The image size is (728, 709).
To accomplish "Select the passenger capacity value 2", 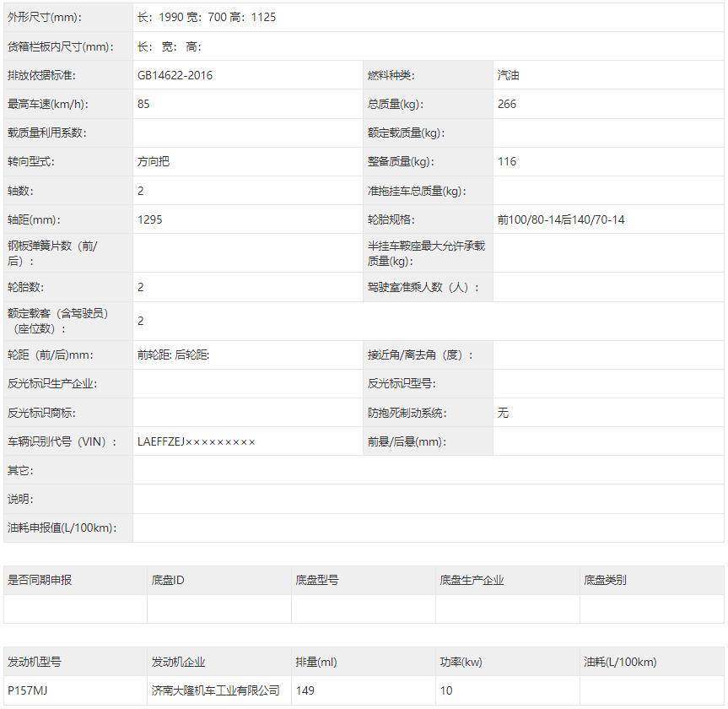I will [x=139, y=321].
